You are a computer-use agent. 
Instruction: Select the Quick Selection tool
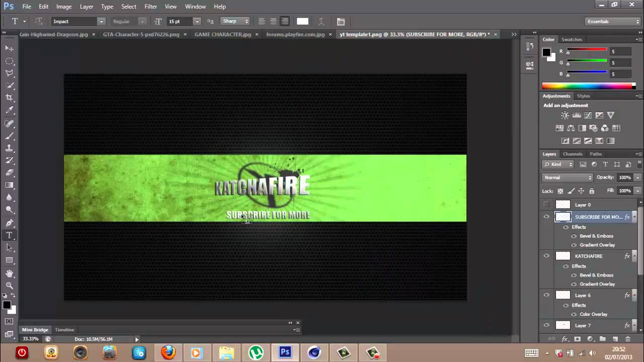click(x=9, y=85)
